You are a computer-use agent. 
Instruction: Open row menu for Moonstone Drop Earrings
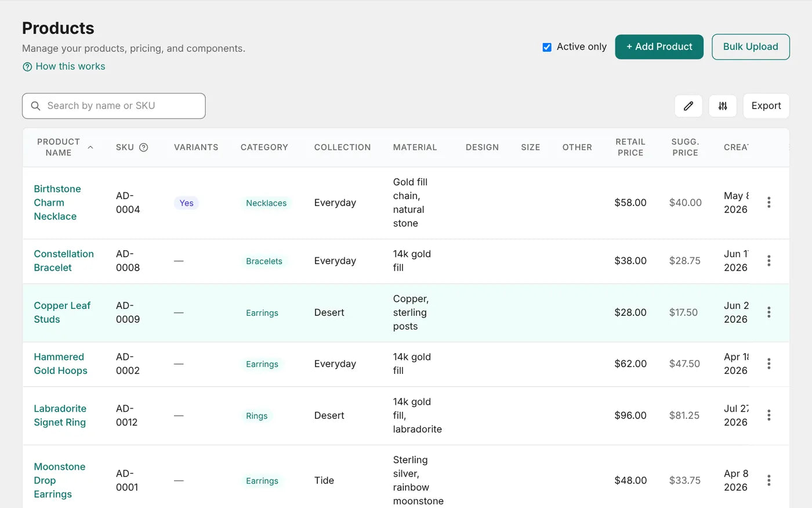[769, 481]
